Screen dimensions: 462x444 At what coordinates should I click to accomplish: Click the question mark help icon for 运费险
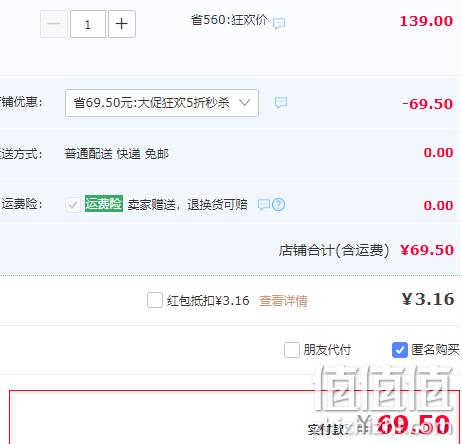tap(279, 204)
